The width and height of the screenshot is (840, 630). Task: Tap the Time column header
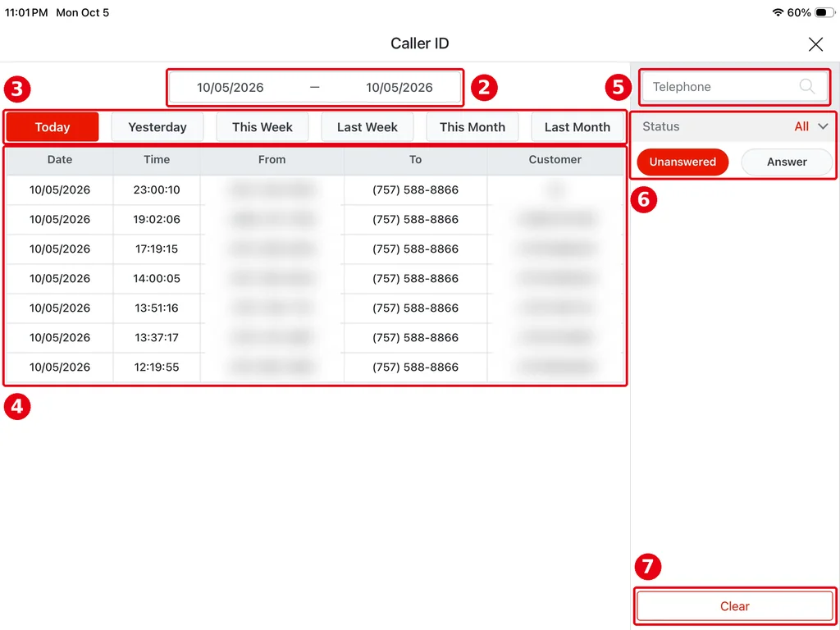[x=157, y=160]
